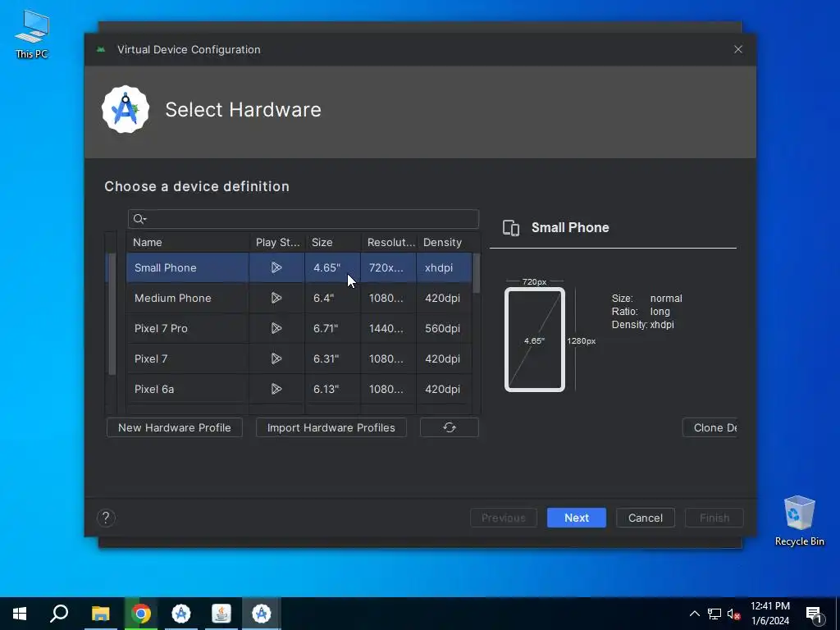The image size is (840, 630).
Task: Show hidden system tray icons chevron
Action: point(694,614)
